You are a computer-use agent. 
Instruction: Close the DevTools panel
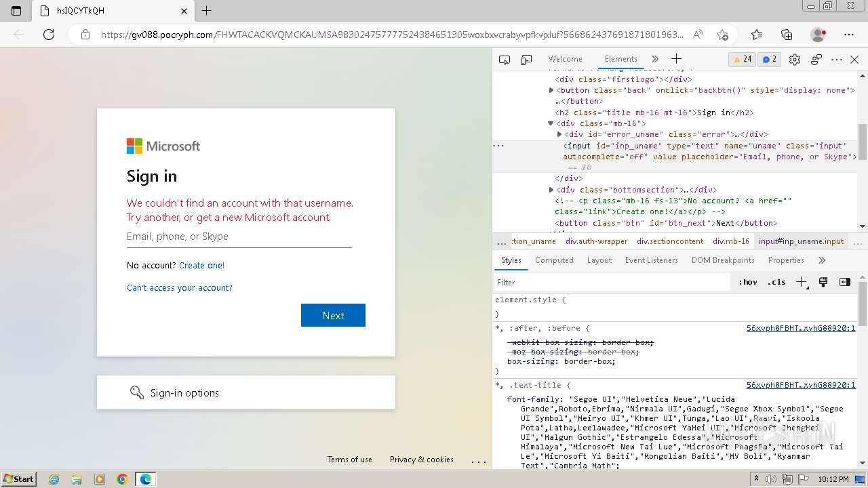(854, 60)
